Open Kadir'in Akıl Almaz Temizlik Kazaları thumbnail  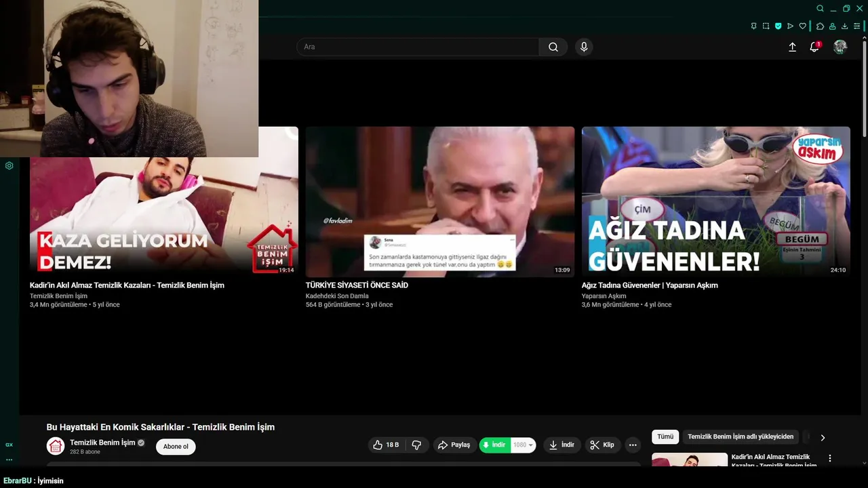(x=164, y=201)
